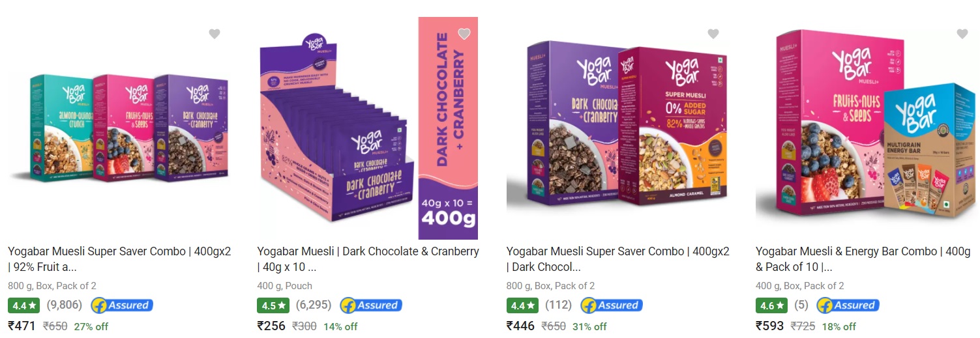Open 'Dark Chocolate & Cranberry | 40g x 10' link
This screenshot has height=338, width=980.
pyautogui.click(x=368, y=259)
